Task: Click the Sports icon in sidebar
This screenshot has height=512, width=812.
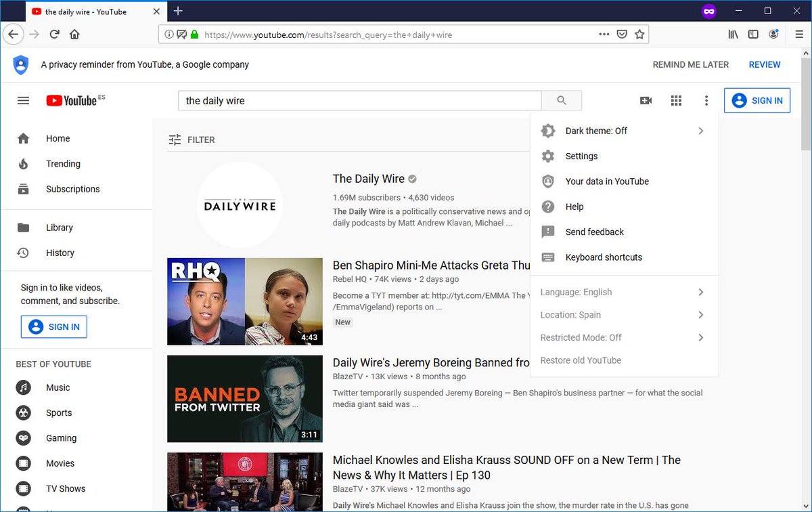Action: click(x=23, y=412)
